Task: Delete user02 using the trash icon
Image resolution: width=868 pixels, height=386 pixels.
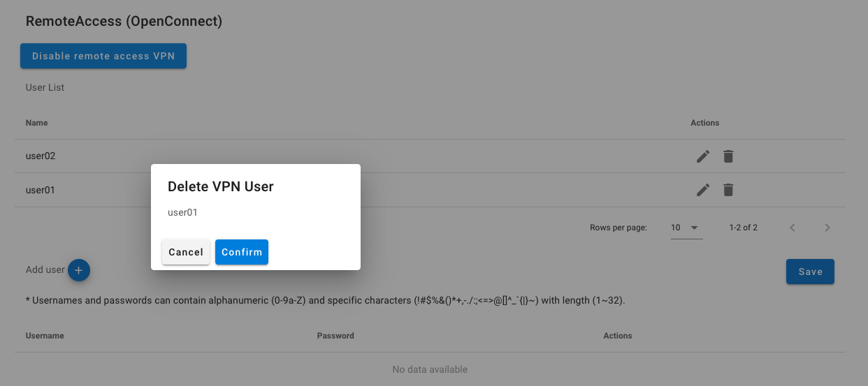Action: 728,156
